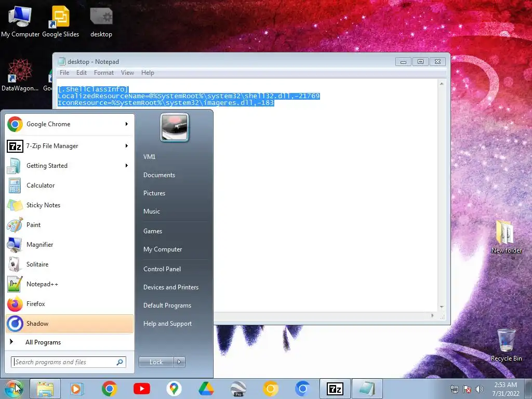This screenshot has width=532, height=399.
Task: Open Notepad Help menu
Action: (148, 73)
